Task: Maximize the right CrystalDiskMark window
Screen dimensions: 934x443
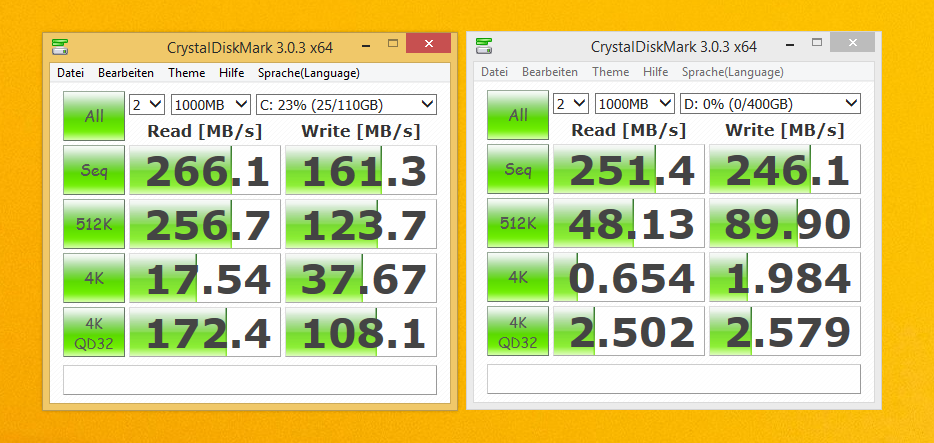Action: tap(817, 42)
